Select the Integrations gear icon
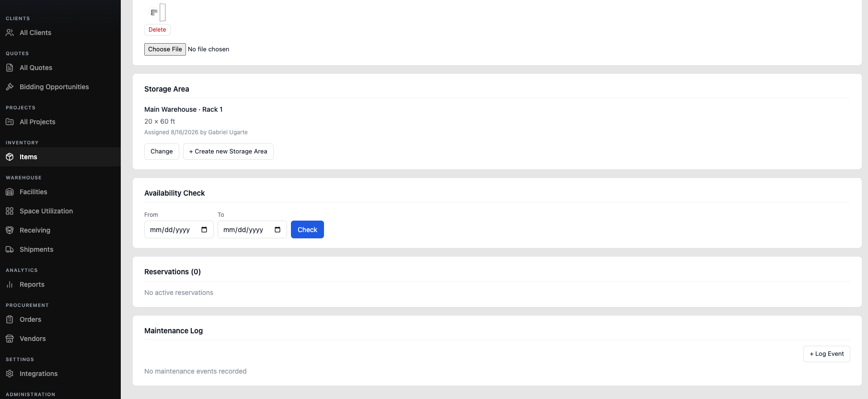Screen dimensions: 868x399 pyautogui.click(x=10, y=374)
